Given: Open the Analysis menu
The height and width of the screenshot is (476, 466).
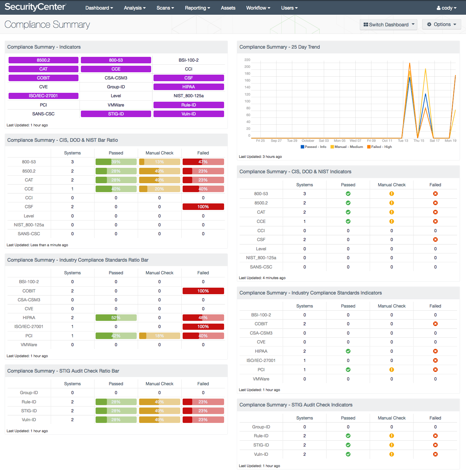Looking at the screenshot, I should pyautogui.click(x=135, y=8).
